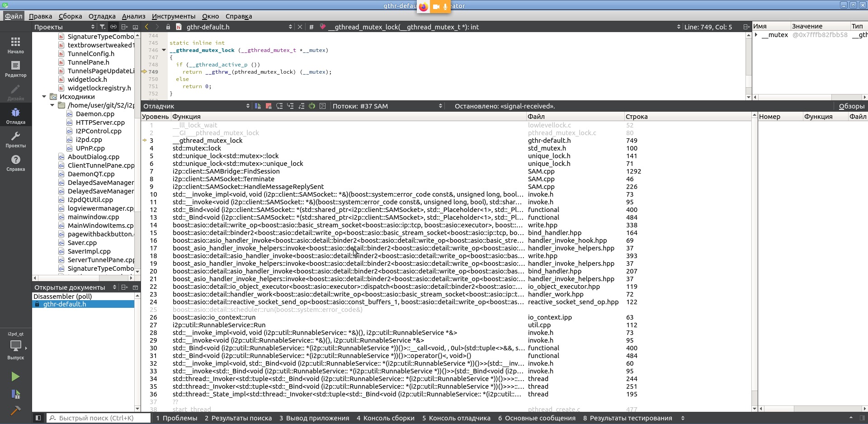Close the gthr-default.h document
The height and width of the screenshot is (424, 868).
click(300, 27)
